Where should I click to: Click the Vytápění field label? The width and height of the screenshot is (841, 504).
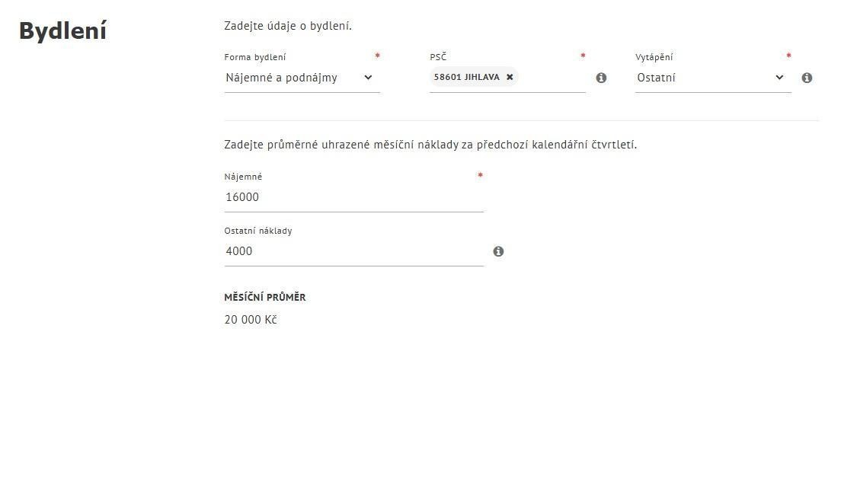[654, 57]
